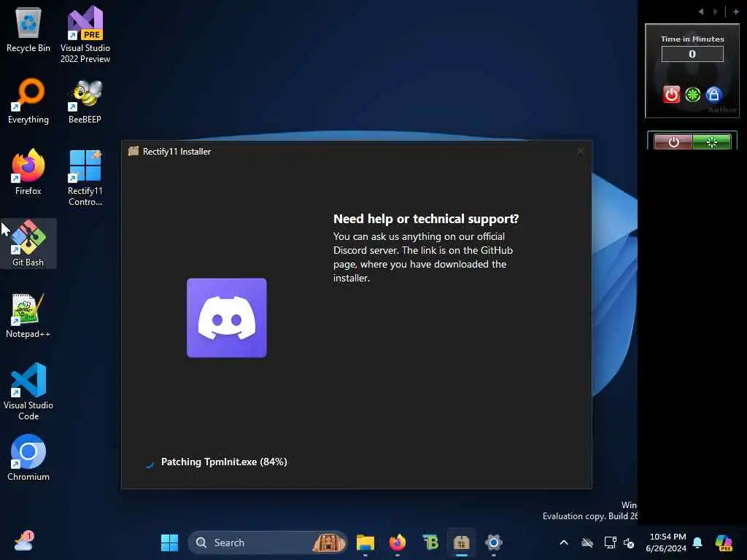This screenshot has height=560, width=747.
Task: Open the network status tray icon
Action: [610, 542]
